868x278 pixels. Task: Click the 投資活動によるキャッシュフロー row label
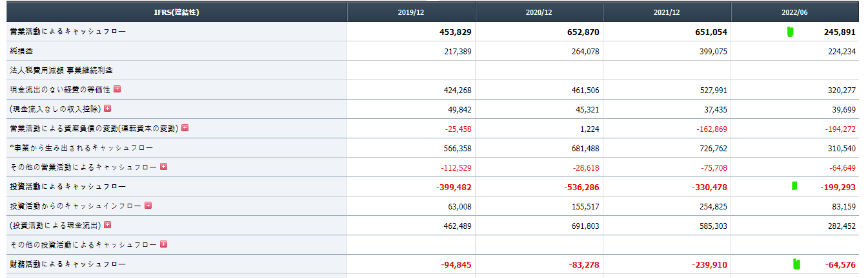coord(68,187)
